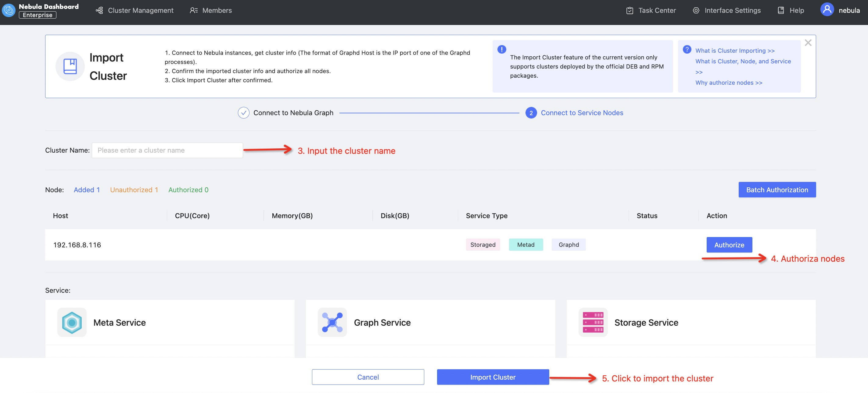Viewport: 868px width, 393px height.
Task: Open the Help menu item
Action: pyautogui.click(x=791, y=10)
